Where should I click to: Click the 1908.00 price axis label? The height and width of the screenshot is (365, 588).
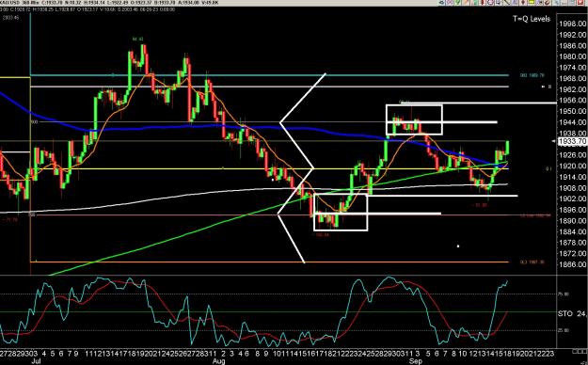pos(573,188)
